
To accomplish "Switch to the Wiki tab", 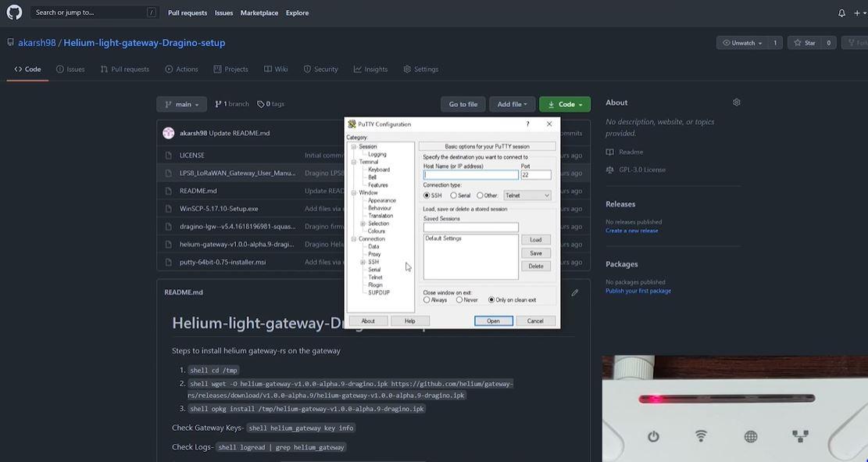I will [276, 70].
